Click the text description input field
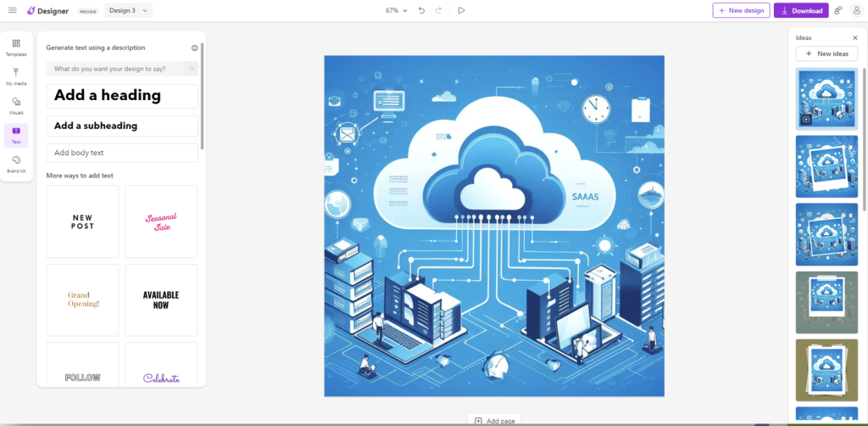This screenshot has height=426, width=868. coord(115,69)
